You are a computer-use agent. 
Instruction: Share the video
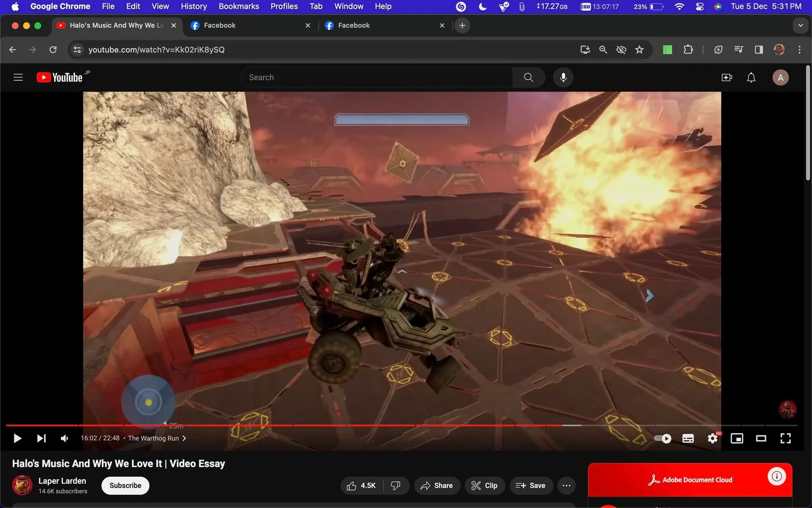coord(437,485)
